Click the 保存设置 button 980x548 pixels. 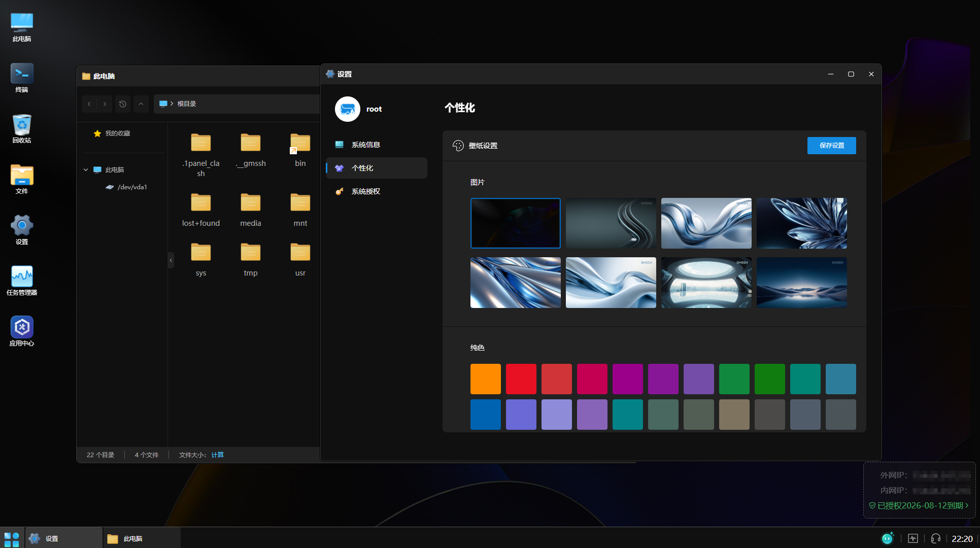pyautogui.click(x=831, y=146)
